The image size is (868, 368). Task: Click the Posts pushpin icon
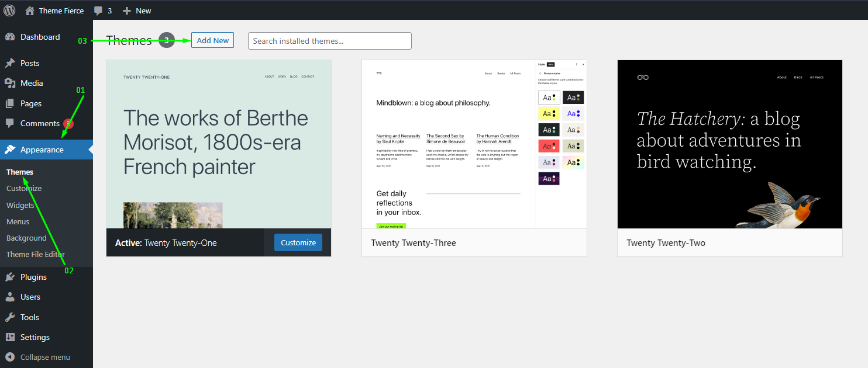tap(10, 63)
